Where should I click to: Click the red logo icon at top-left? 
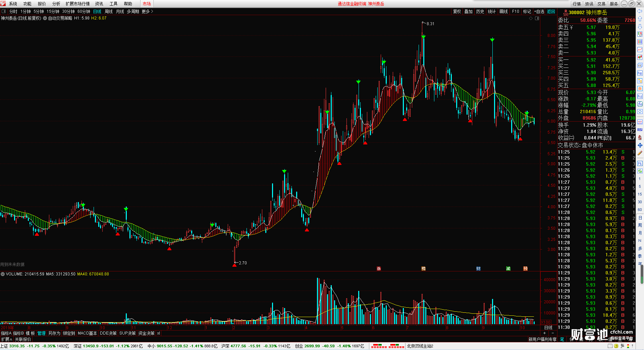(x=3, y=4)
